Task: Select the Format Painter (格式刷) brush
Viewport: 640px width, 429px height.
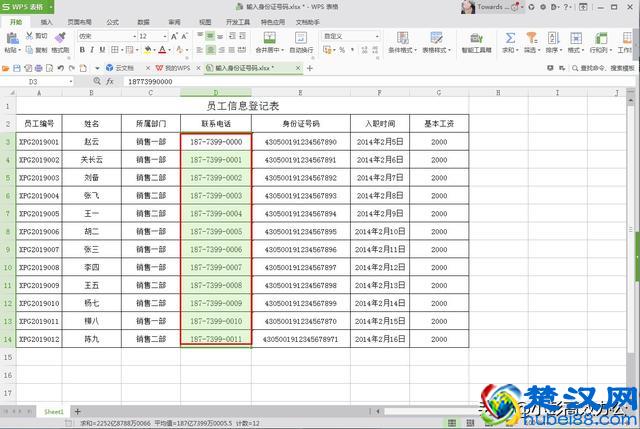Action: click(x=60, y=38)
